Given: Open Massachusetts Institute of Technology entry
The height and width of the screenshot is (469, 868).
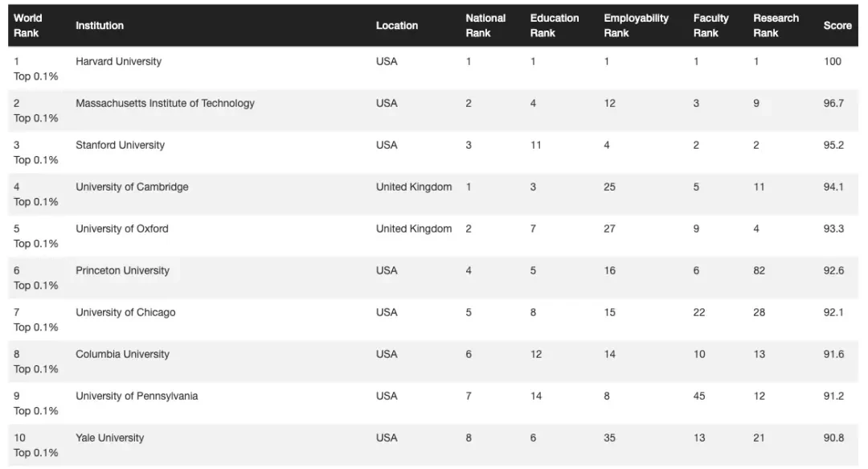Looking at the screenshot, I should click(x=165, y=103).
